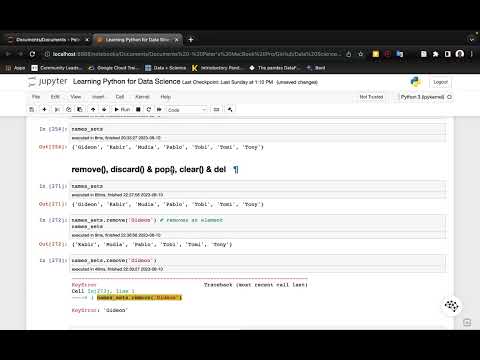
Task: Click the remove(), discard() heading anchor link
Action: [236, 170]
